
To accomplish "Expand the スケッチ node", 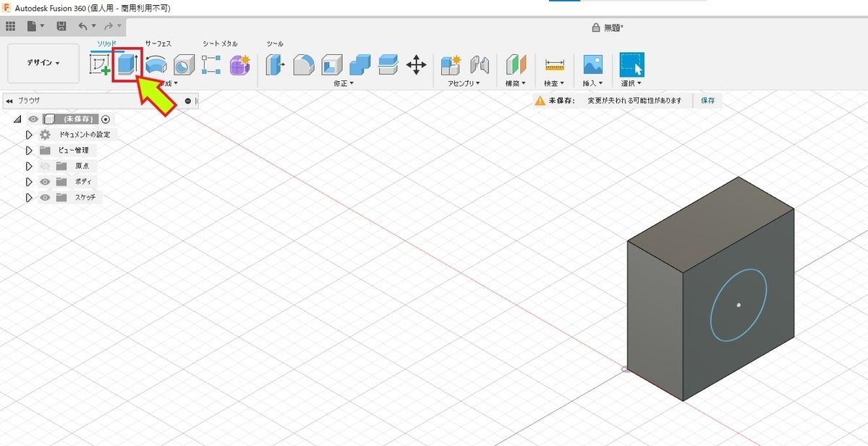I will (29, 198).
